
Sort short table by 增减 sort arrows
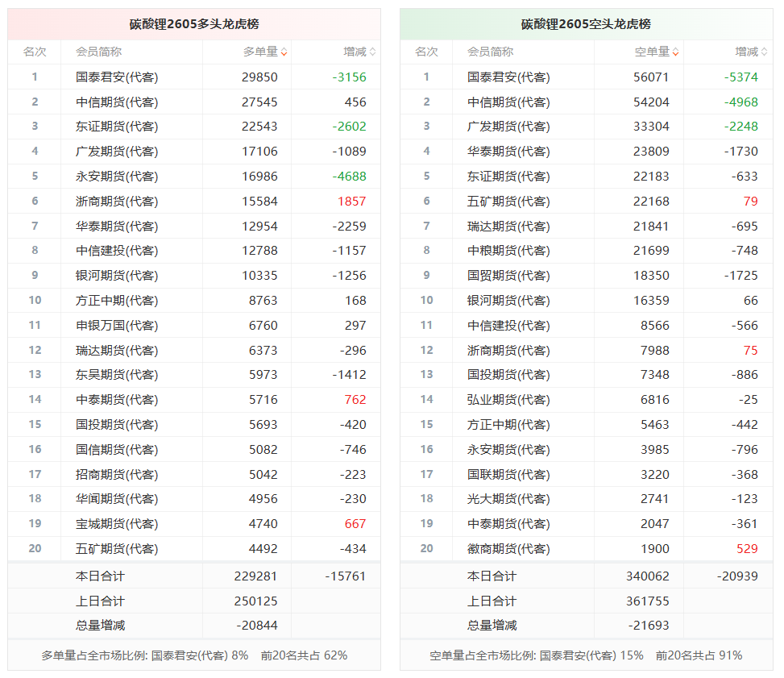click(x=764, y=52)
